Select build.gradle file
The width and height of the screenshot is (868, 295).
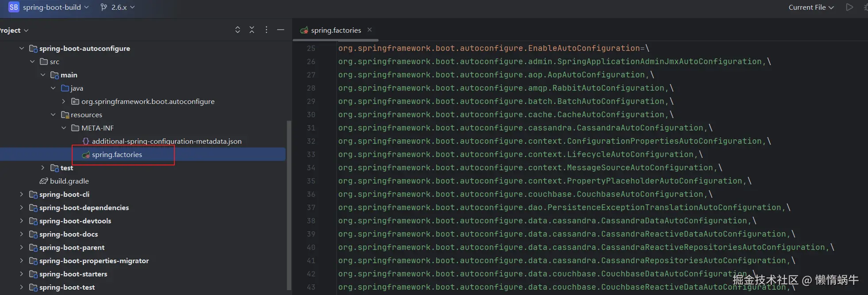pos(69,181)
